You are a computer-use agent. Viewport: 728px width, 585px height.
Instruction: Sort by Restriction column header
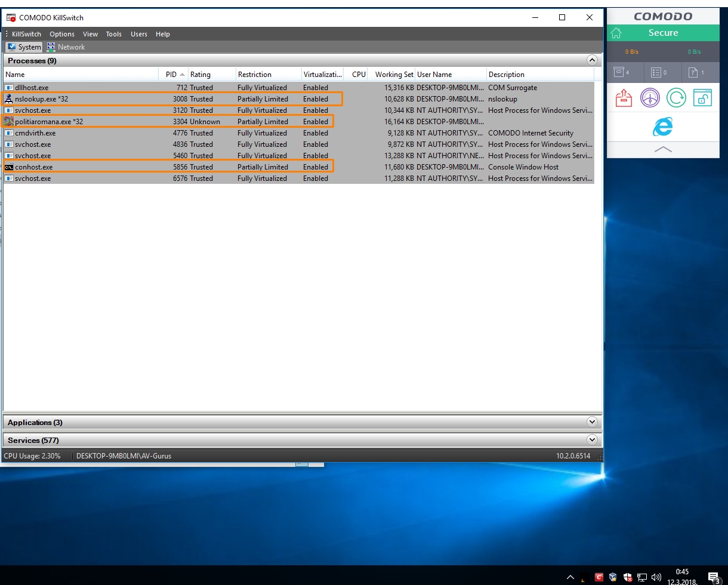click(x=269, y=75)
